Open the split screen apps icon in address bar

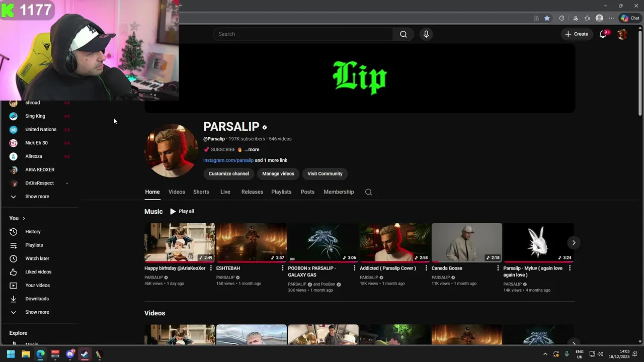[x=536, y=18]
